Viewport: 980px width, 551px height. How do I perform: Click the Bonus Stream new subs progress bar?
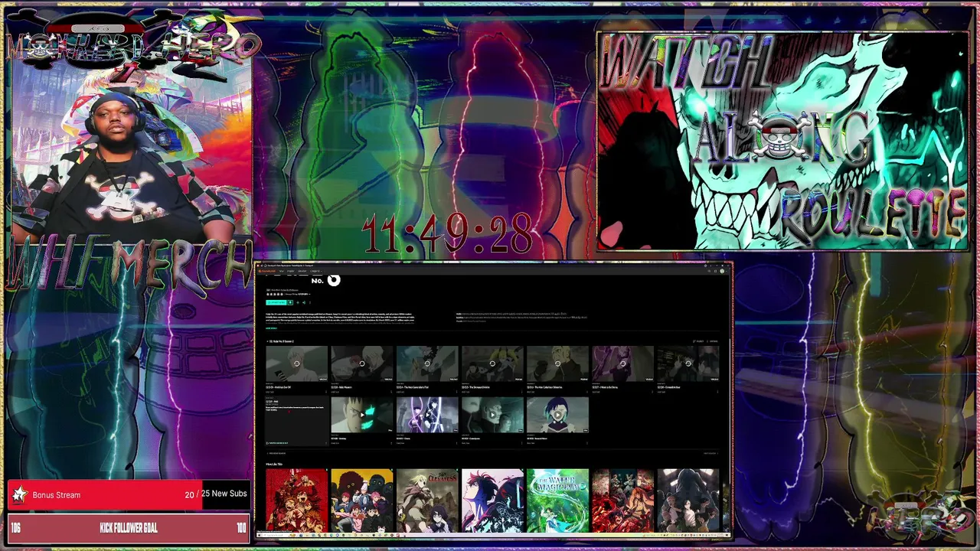coord(128,494)
